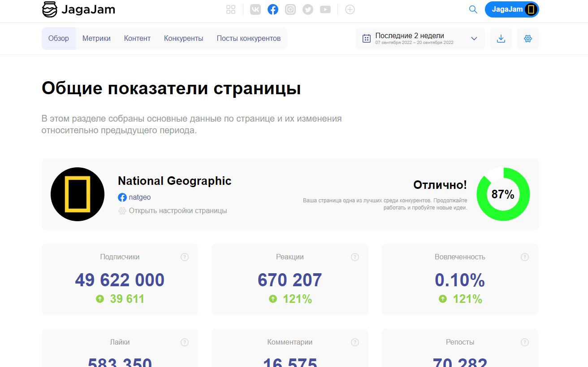
Task: Click the calendar icon in date picker
Action: click(x=367, y=39)
